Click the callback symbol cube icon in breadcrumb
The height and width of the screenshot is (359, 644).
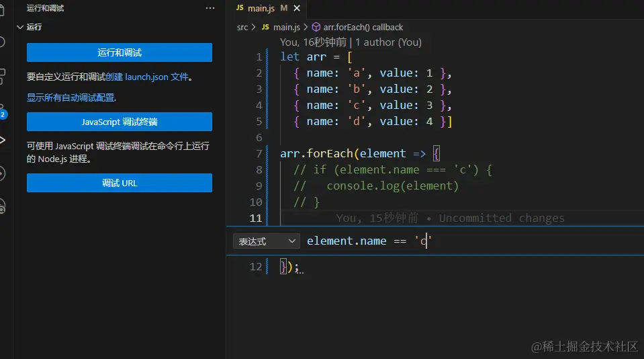316,27
